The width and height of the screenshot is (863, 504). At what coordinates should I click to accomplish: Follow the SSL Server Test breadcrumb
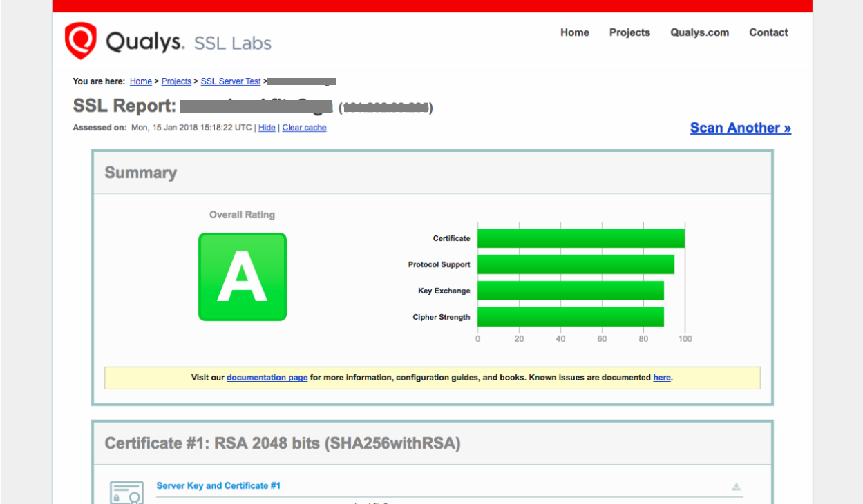(x=230, y=81)
